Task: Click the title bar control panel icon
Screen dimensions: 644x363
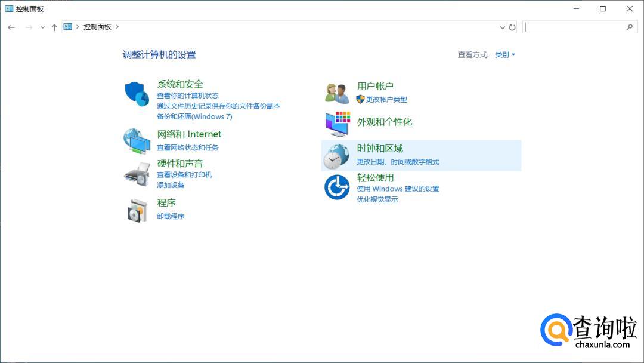Action: (8, 8)
